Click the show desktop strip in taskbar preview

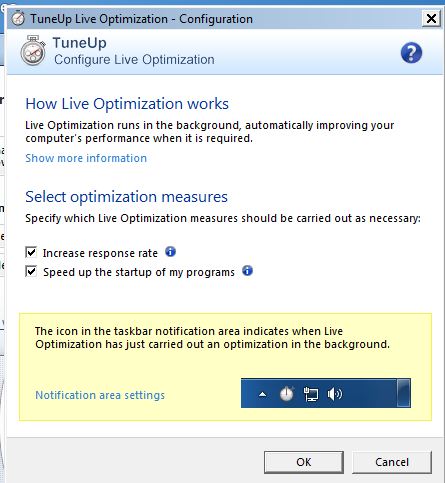(x=403, y=393)
